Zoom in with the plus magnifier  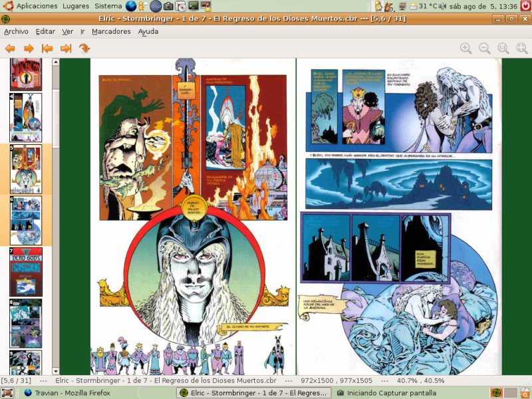(x=465, y=49)
